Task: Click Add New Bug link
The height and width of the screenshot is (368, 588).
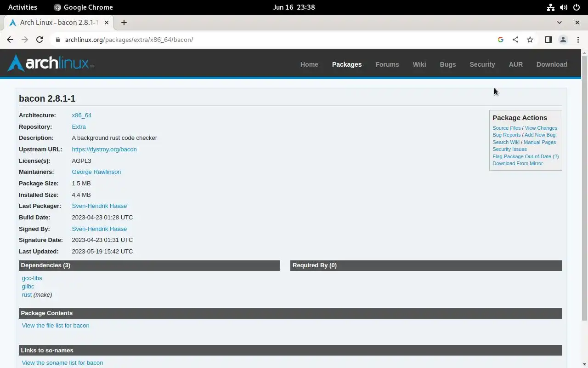Action: pos(540,135)
